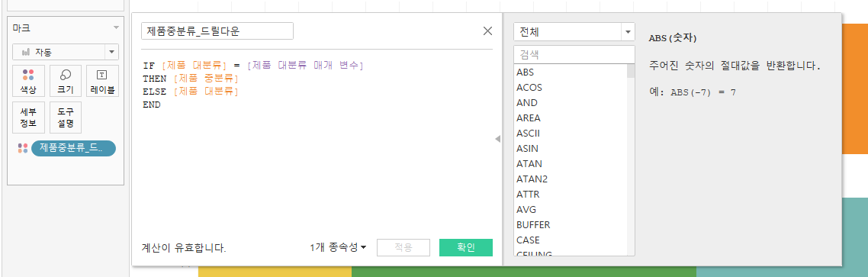Click the 검색 function search field
This screenshot has width=868, height=277.
[x=574, y=55]
